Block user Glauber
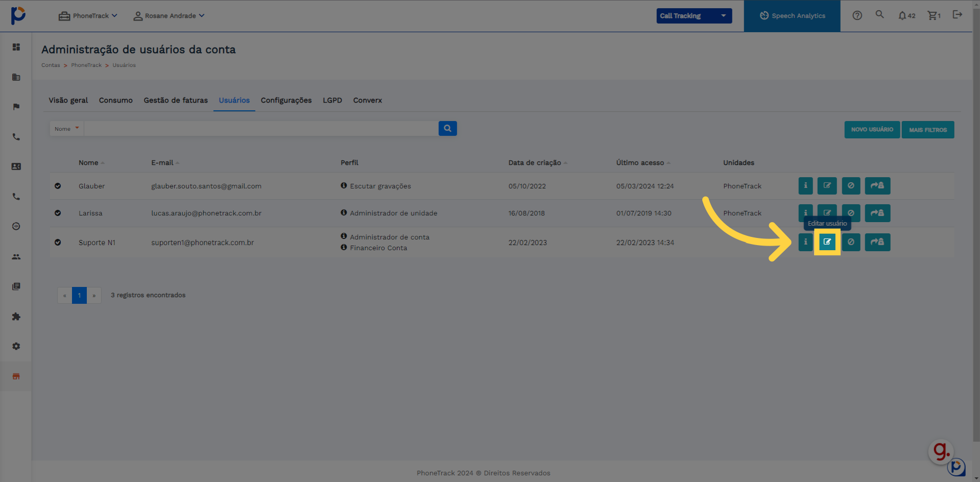Viewport: 980px width, 482px height. [x=851, y=186]
